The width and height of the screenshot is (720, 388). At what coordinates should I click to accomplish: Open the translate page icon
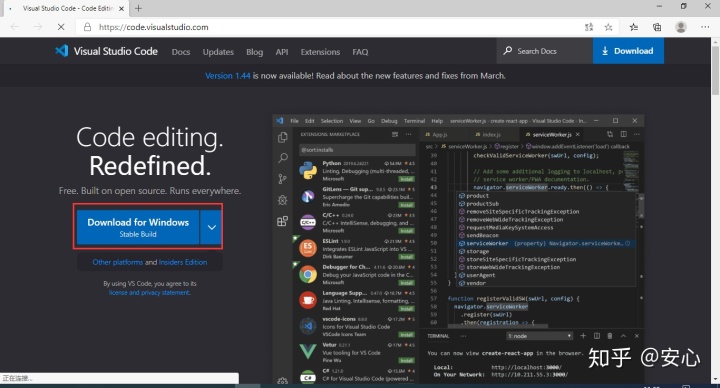[x=589, y=27]
